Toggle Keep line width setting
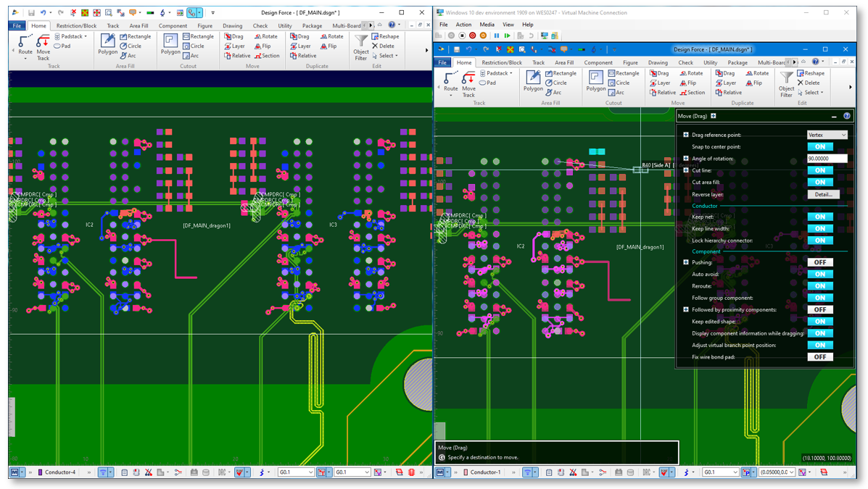868x489 pixels. click(x=820, y=228)
